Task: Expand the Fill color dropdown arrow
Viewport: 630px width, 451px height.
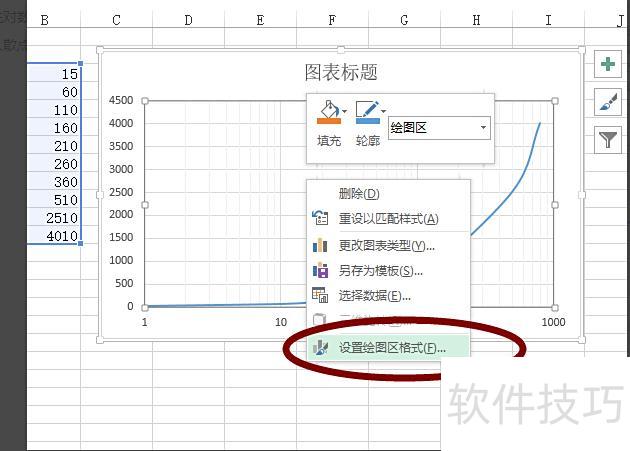Action: [344, 111]
